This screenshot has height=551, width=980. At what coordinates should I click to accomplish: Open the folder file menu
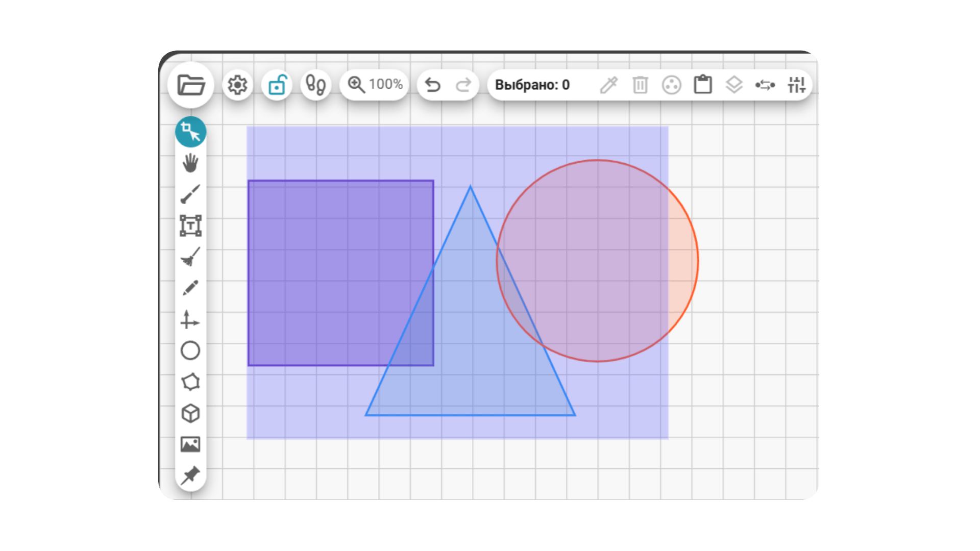pos(191,85)
